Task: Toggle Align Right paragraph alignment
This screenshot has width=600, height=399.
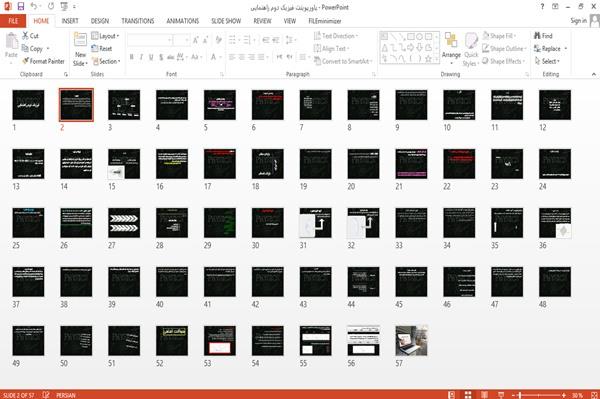Action: tap(251, 57)
